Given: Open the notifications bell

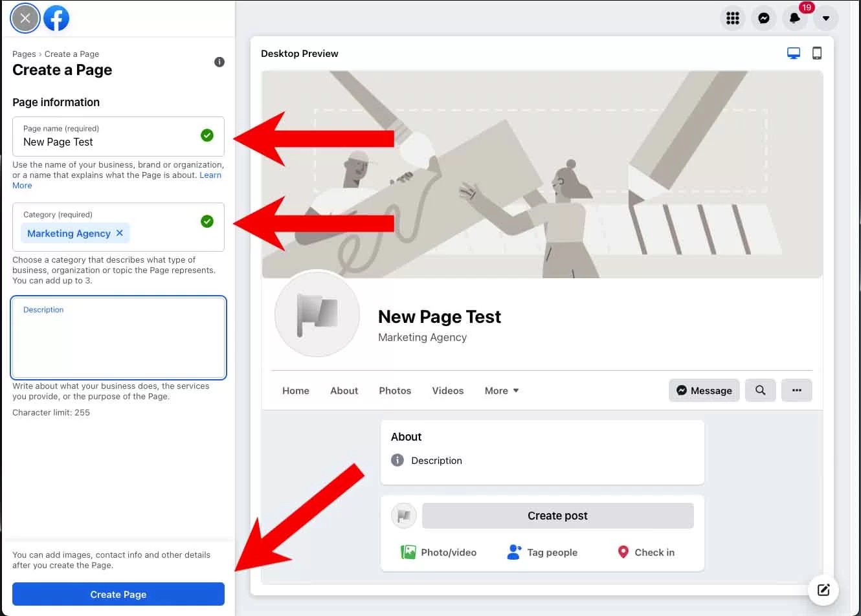Looking at the screenshot, I should click(794, 18).
